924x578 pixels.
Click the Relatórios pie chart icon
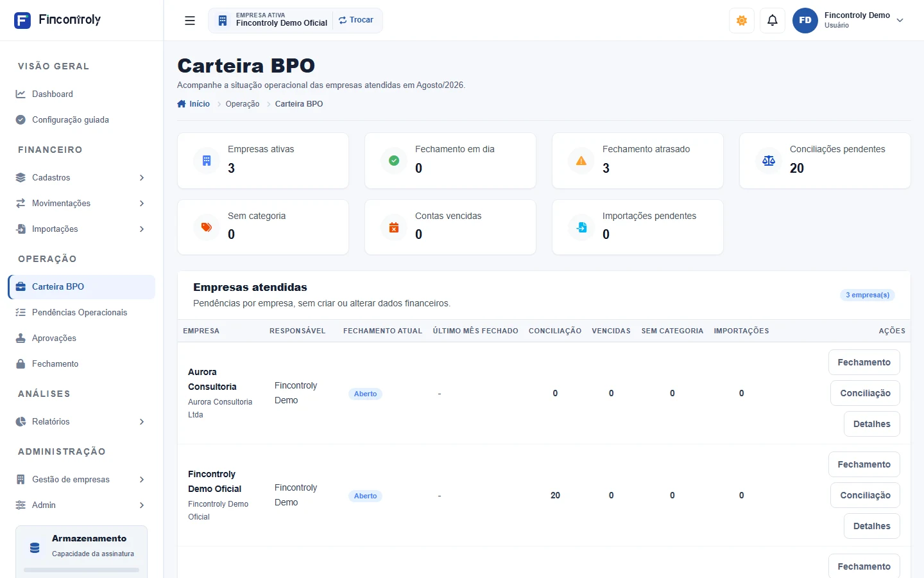[x=21, y=422]
